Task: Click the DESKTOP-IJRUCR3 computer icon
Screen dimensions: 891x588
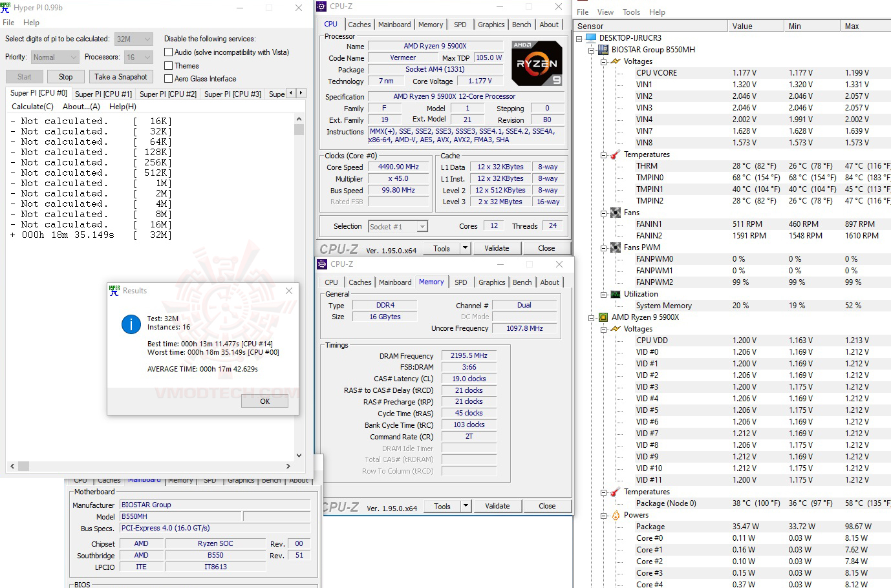Action: [591, 38]
